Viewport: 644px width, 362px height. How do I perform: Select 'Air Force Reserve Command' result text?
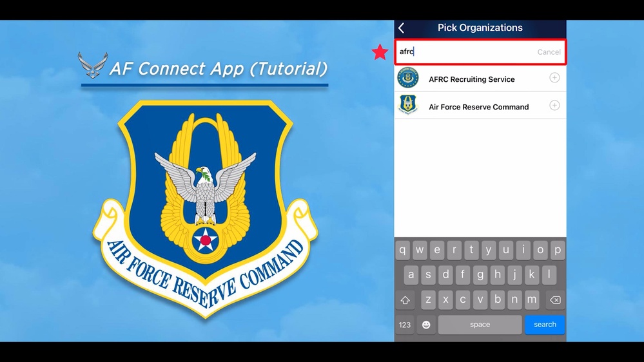point(478,107)
